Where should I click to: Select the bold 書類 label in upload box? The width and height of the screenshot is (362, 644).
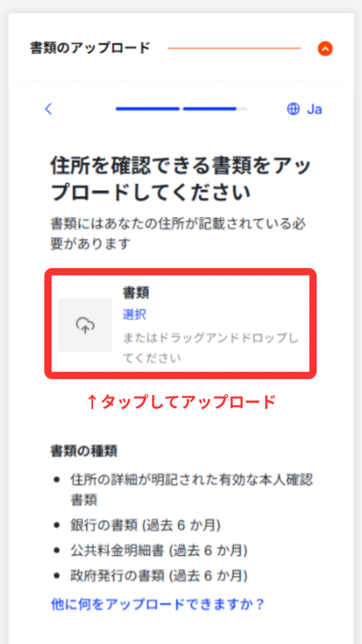tap(136, 293)
